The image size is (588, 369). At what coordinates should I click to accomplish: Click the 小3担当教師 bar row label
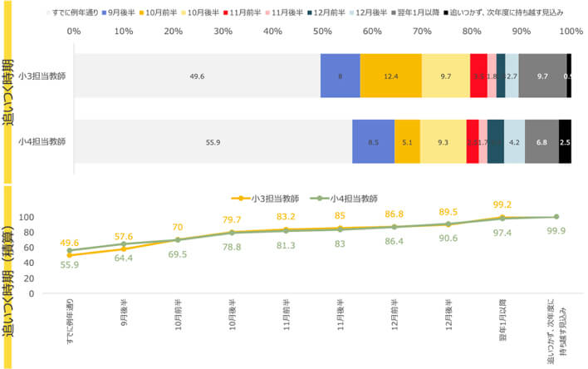pos(43,76)
